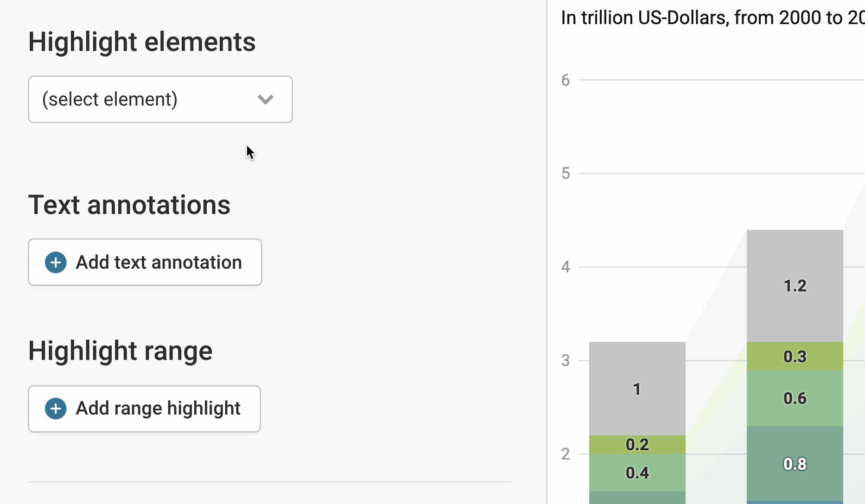This screenshot has width=865, height=504.
Task: Click the y-axis label 2
Action: point(566,454)
